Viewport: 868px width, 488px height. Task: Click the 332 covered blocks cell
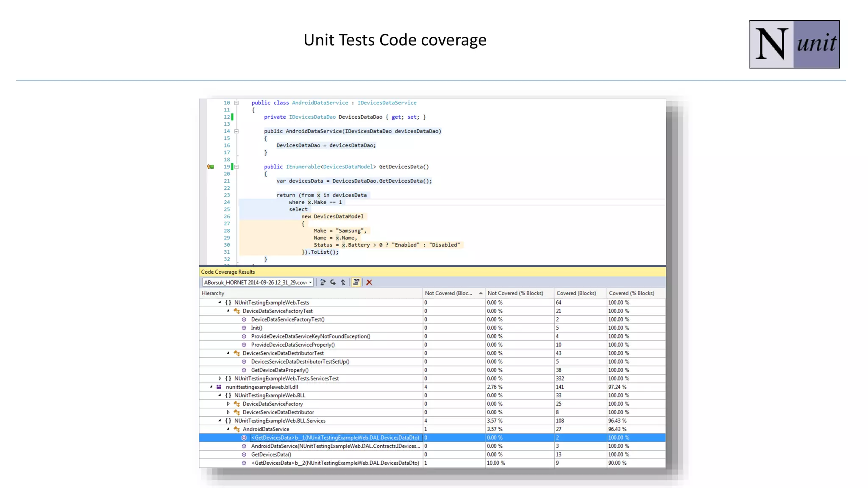tap(580, 378)
